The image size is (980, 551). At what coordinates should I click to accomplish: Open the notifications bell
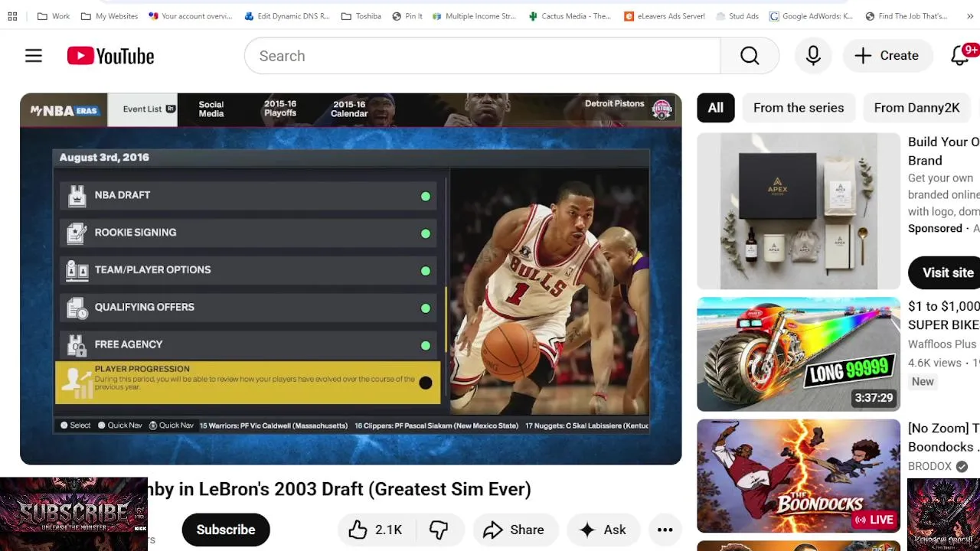point(960,56)
